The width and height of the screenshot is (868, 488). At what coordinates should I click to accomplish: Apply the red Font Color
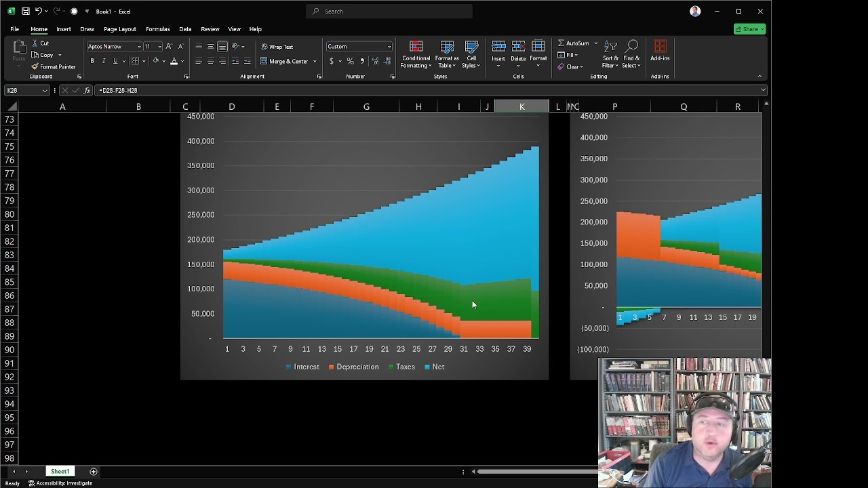(174, 61)
